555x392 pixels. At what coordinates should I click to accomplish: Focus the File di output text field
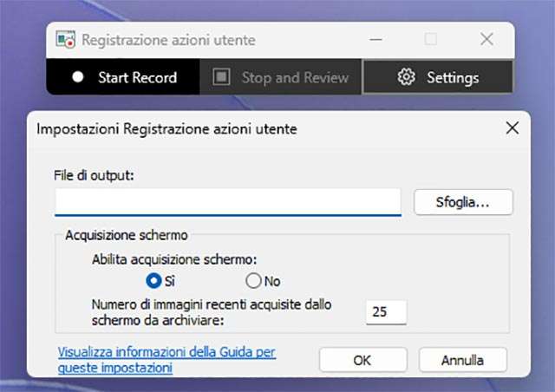click(x=227, y=202)
